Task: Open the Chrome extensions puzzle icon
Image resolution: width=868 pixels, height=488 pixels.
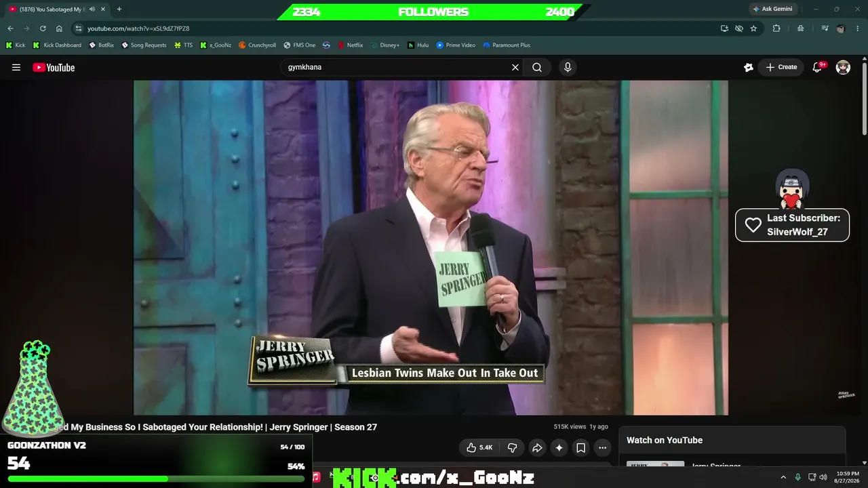Action: (x=776, y=28)
